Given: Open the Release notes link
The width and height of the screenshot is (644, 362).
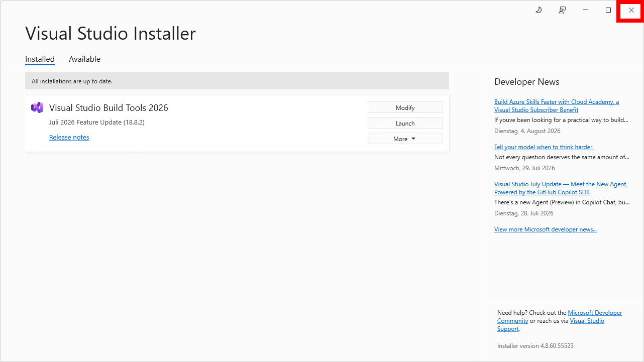Looking at the screenshot, I should tap(69, 137).
